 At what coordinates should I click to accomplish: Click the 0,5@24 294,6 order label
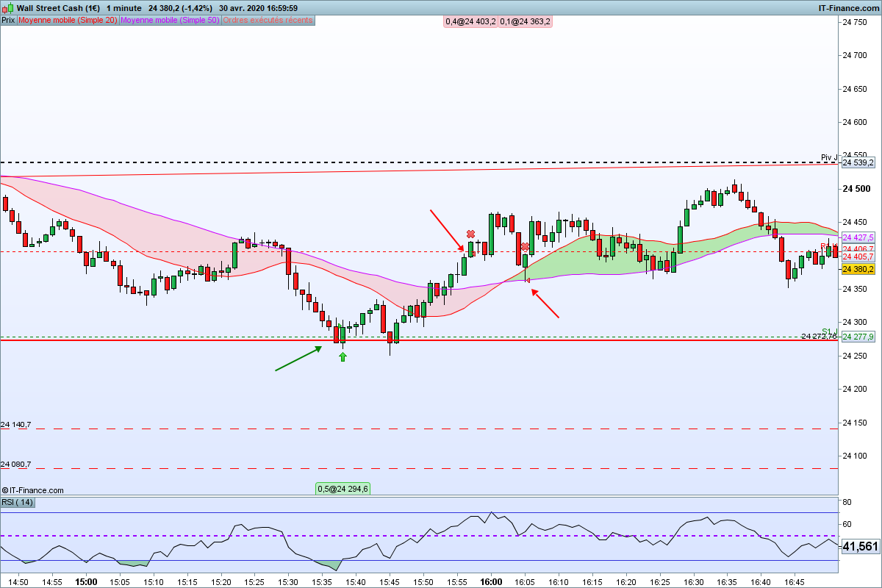pyautogui.click(x=343, y=488)
